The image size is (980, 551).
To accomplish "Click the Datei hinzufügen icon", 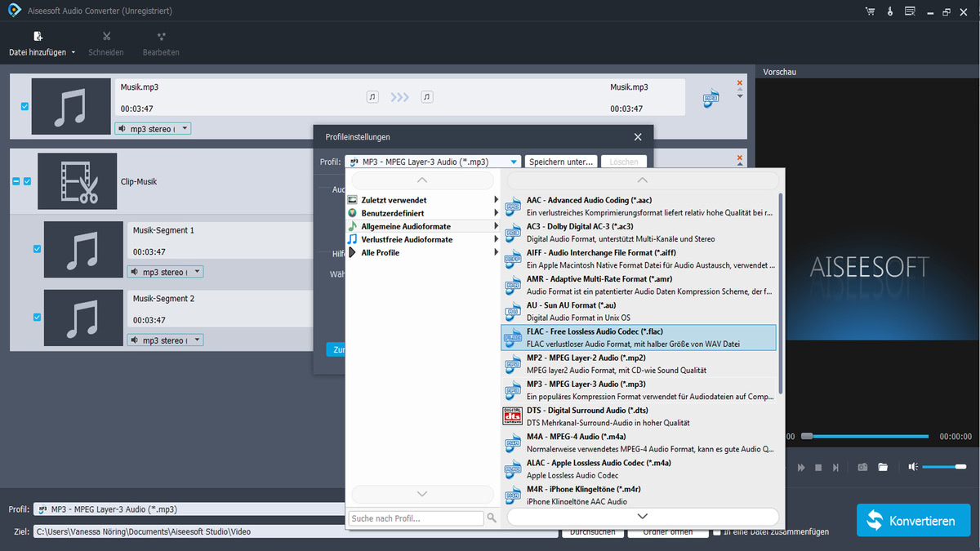I will tap(38, 36).
